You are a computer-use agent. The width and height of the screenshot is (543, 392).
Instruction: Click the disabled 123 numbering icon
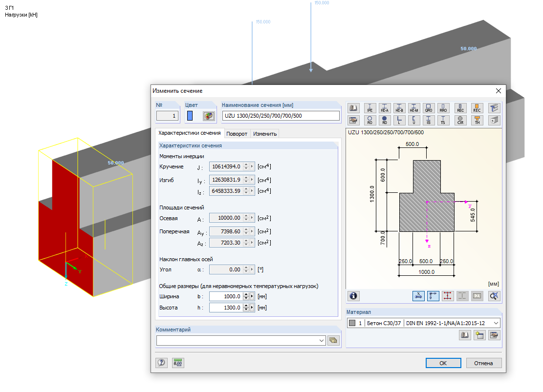point(477,296)
